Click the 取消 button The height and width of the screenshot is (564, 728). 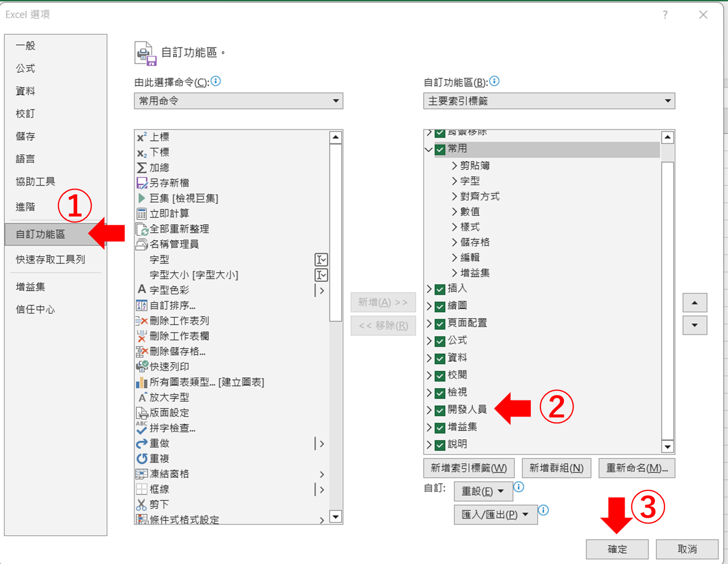[x=687, y=549]
